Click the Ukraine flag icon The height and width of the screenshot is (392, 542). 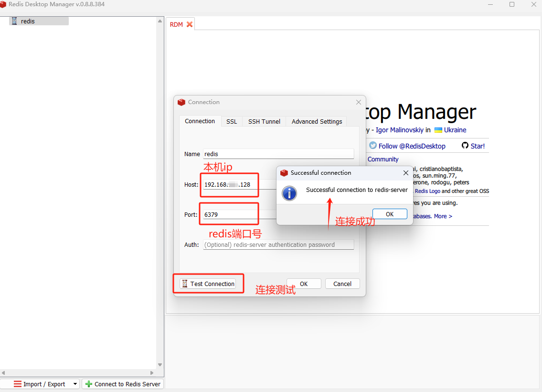(438, 130)
